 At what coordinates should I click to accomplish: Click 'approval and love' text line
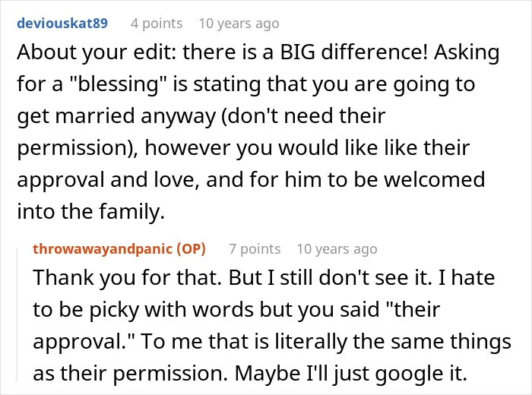[x=108, y=180]
